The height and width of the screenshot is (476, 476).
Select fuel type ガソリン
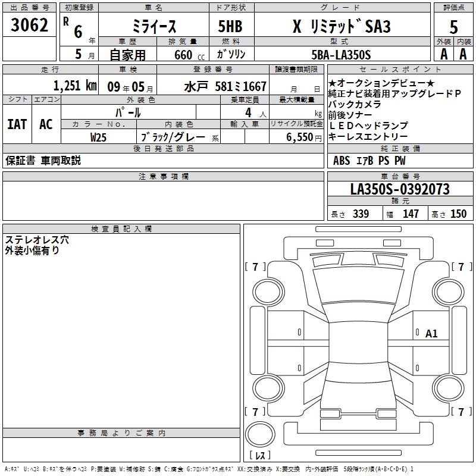231,54
